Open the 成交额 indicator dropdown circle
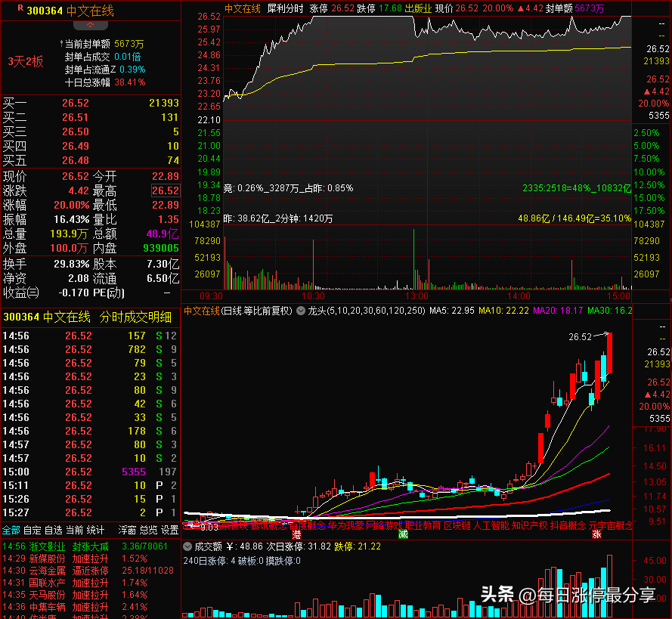The image size is (672, 619). pos(187,546)
